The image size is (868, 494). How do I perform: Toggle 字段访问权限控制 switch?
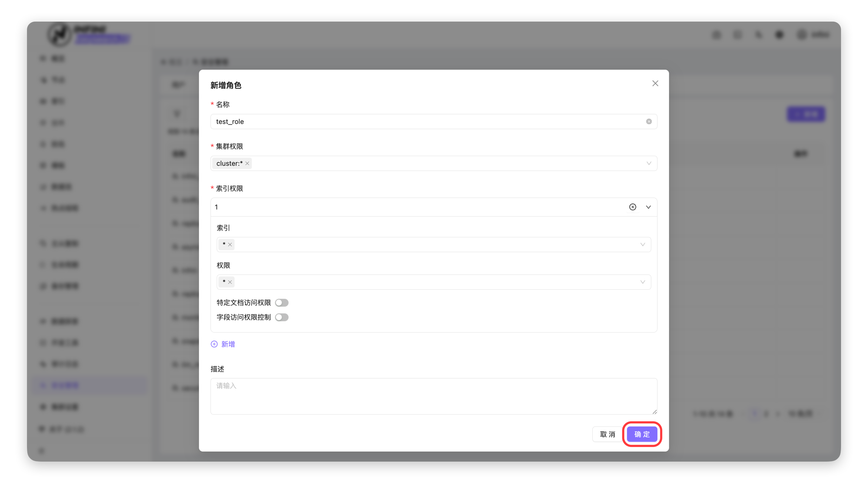282,317
